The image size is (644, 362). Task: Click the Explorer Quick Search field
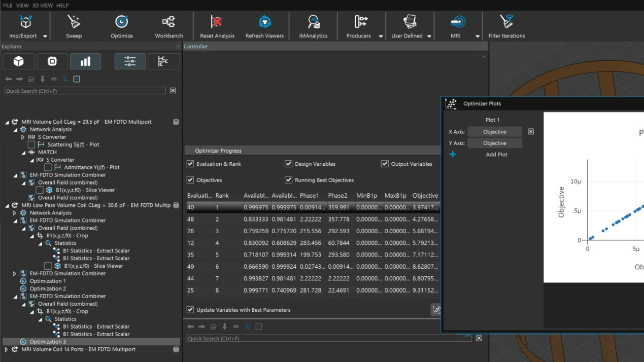click(x=85, y=91)
